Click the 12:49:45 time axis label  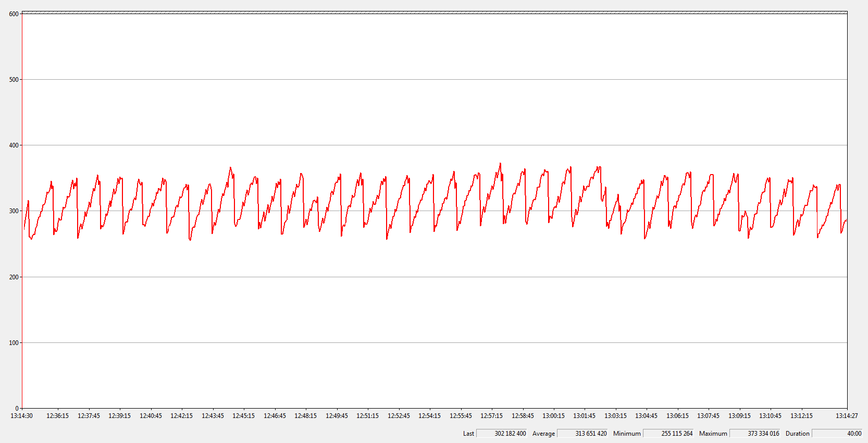[337, 416]
